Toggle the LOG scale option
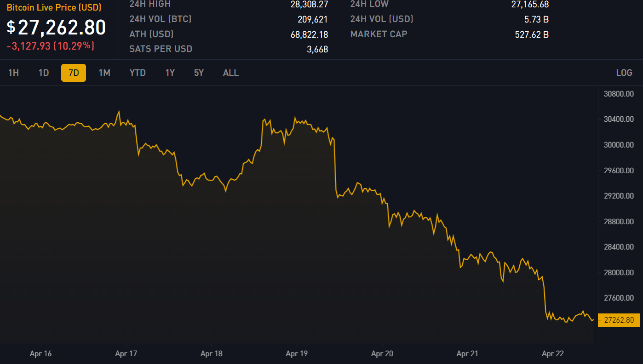 pos(624,73)
